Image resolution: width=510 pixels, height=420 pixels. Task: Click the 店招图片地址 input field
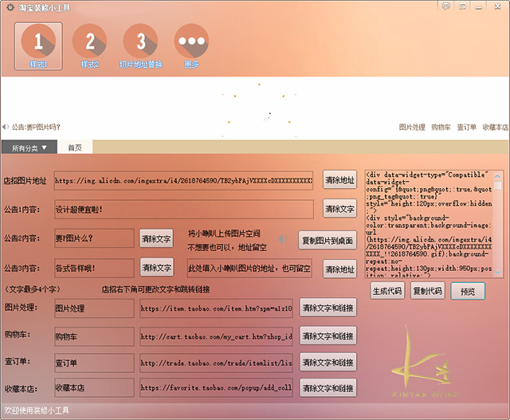184,181
